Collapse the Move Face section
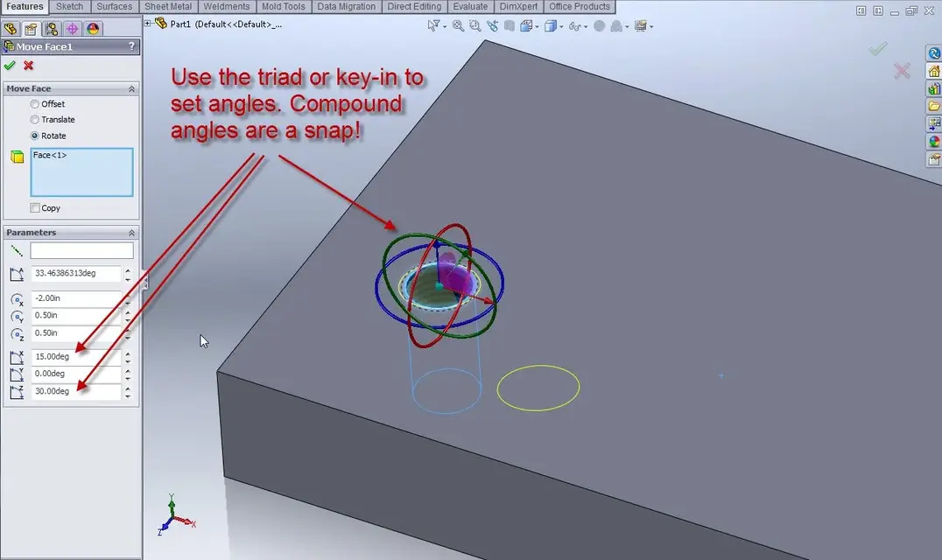Screen dimensions: 942x560 click(131, 89)
